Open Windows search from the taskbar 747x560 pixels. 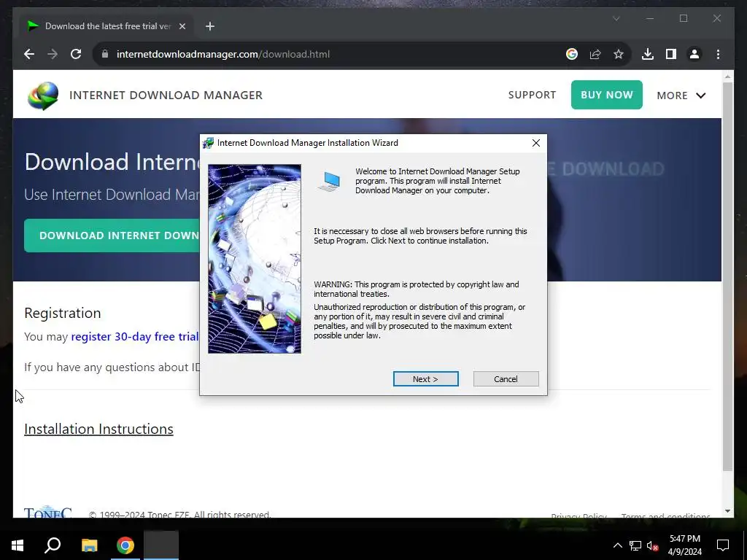53,545
